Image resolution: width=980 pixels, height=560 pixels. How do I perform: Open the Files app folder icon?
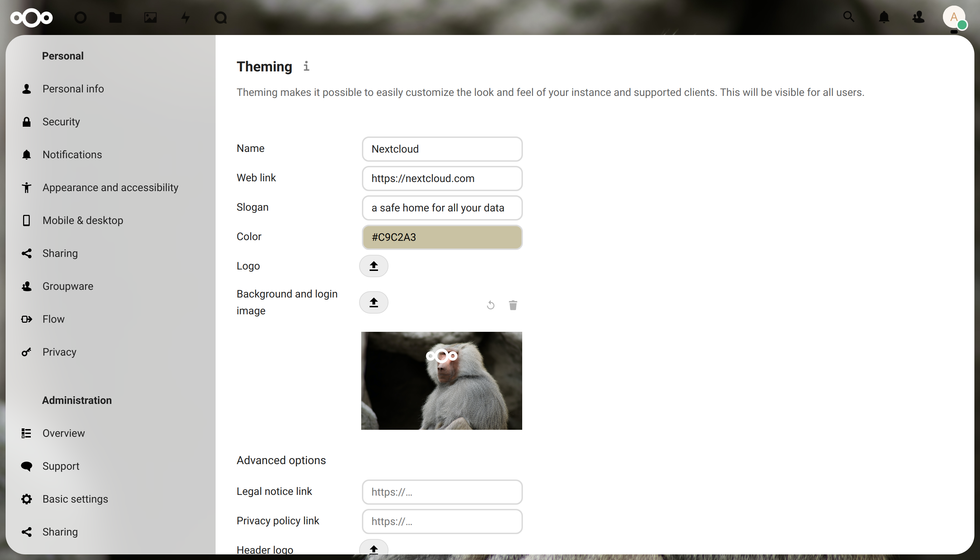[115, 17]
